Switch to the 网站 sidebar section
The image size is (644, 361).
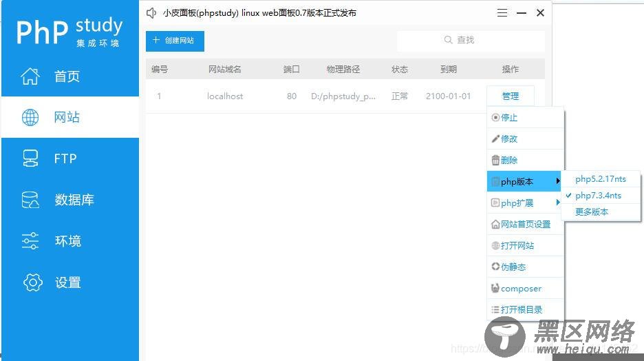70,117
